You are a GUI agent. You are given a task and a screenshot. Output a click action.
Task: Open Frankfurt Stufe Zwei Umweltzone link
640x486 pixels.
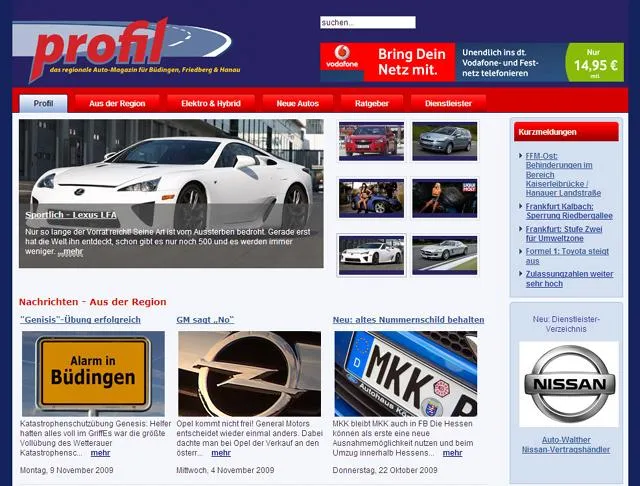click(564, 234)
